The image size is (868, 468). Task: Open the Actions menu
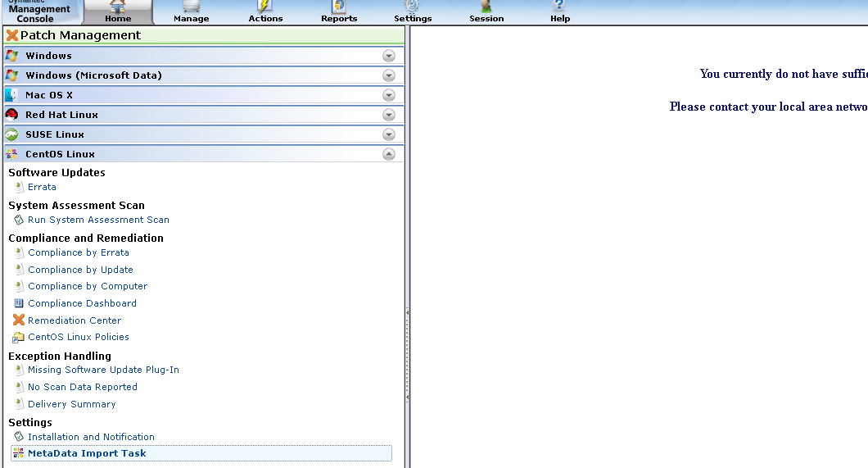(x=265, y=12)
